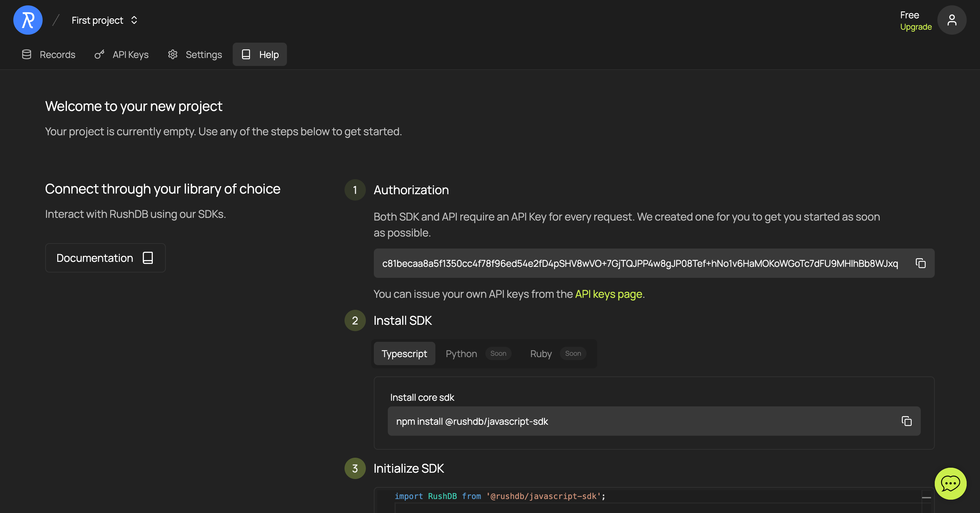The width and height of the screenshot is (980, 513).
Task: Select the Python SDK option
Action: point(461,353)
